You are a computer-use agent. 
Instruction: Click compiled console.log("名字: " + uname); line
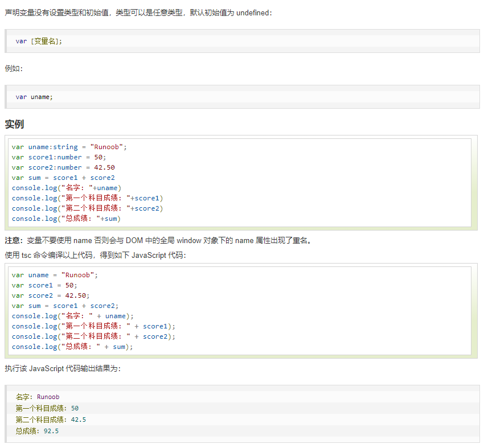click(72, 316)
